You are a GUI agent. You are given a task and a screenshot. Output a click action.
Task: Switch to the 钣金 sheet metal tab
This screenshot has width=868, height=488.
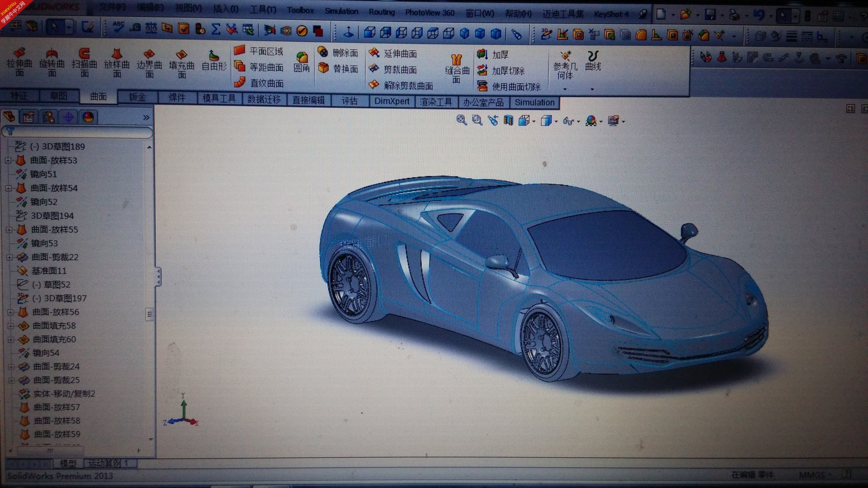(137, 97)
